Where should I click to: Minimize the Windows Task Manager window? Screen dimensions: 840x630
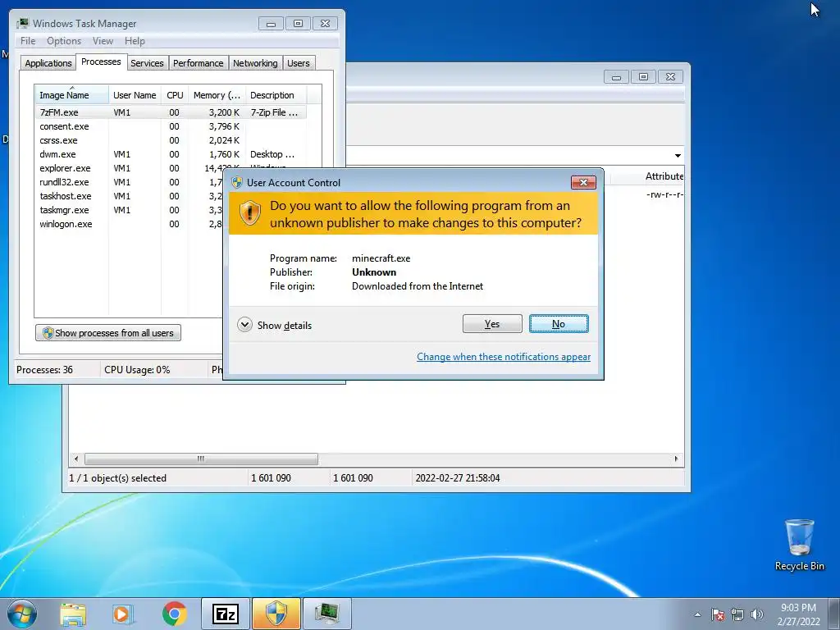coord(271,24)
